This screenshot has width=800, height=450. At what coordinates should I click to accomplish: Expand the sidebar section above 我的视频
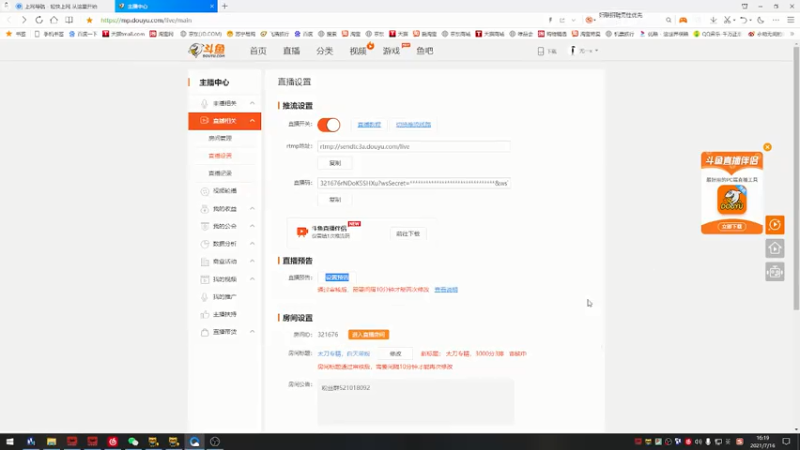point(252,261)
